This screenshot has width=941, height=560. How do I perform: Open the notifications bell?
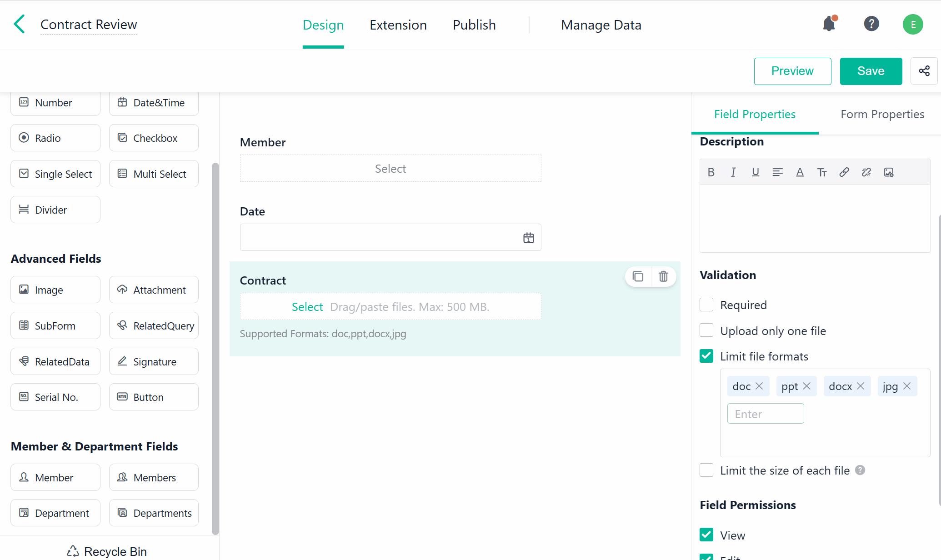coord(829,24)
